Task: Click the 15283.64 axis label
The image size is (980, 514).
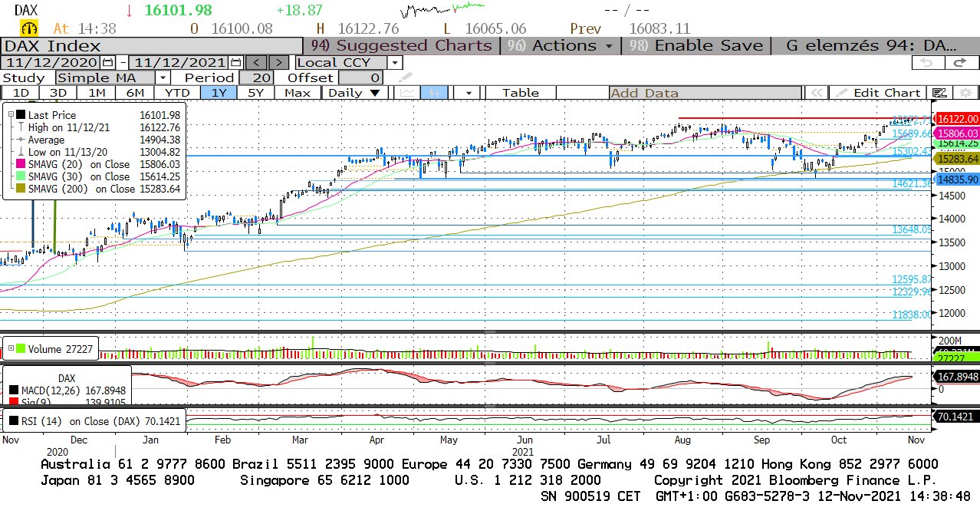Action: [x=958, y=159]
